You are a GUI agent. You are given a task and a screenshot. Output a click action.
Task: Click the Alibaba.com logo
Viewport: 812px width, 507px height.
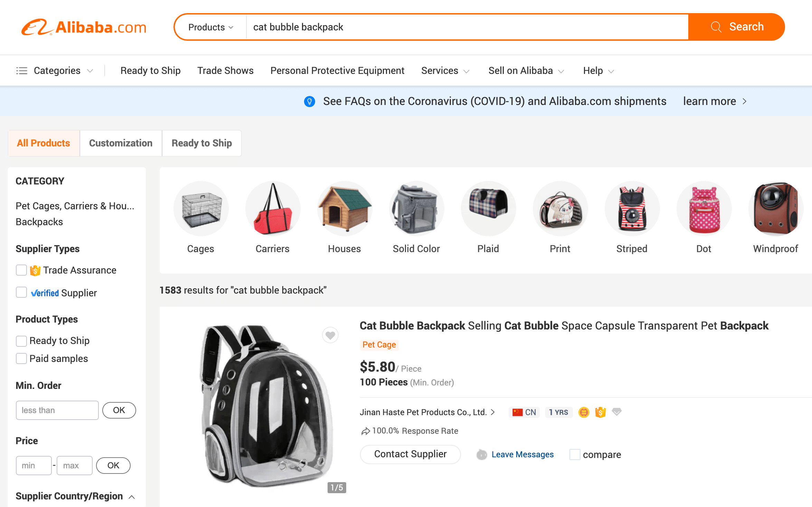(x=84, y=27)
